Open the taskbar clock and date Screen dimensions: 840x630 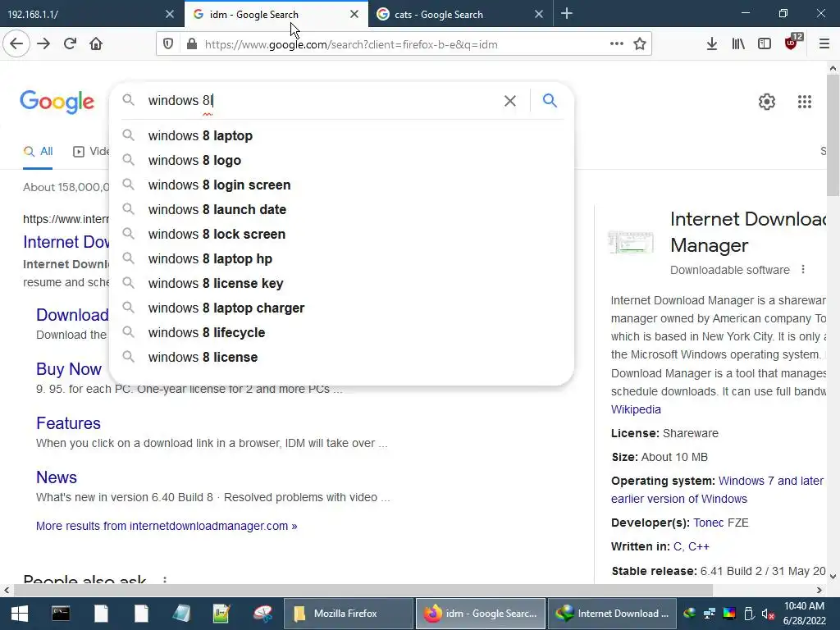click(x=804, y=614)
